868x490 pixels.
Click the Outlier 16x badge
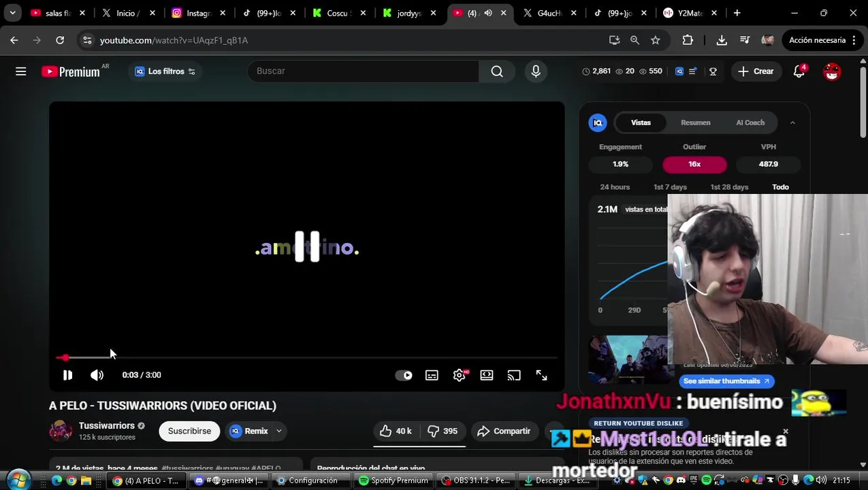[694, 164]
